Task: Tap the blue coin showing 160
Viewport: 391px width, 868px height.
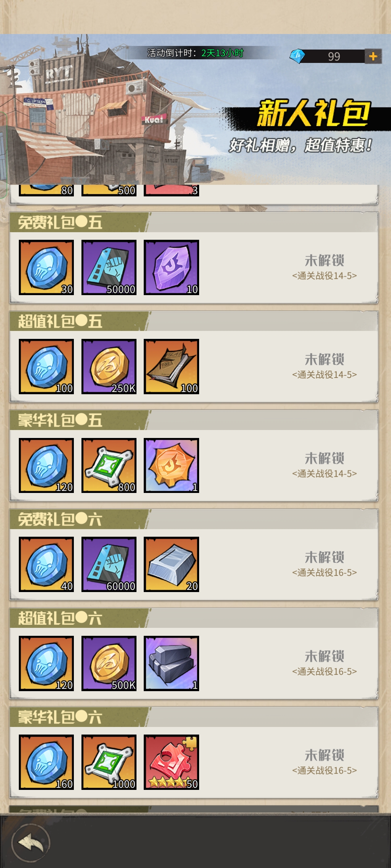Action: click(46, 762)
